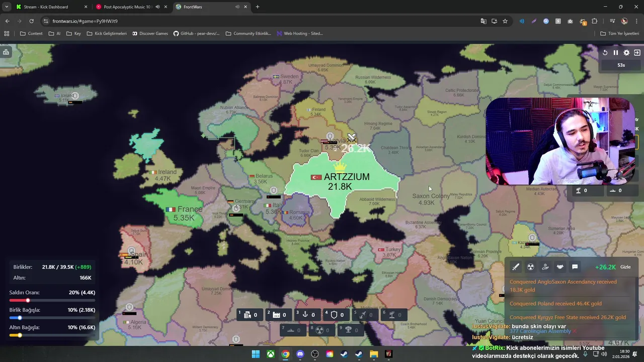
Task: Select the Defense shield build slot 4
Action: coord(337,315)
